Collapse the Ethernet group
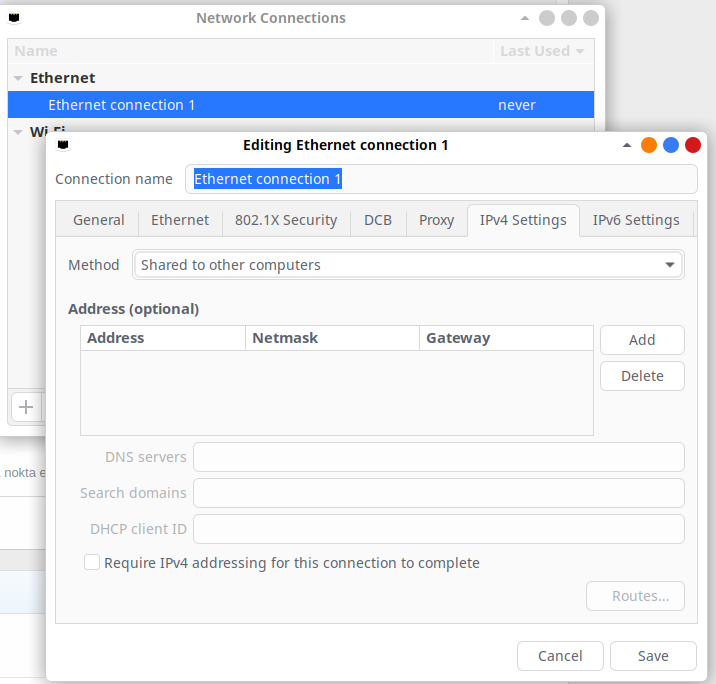The image size is (716, 684). tap(17, 78)
